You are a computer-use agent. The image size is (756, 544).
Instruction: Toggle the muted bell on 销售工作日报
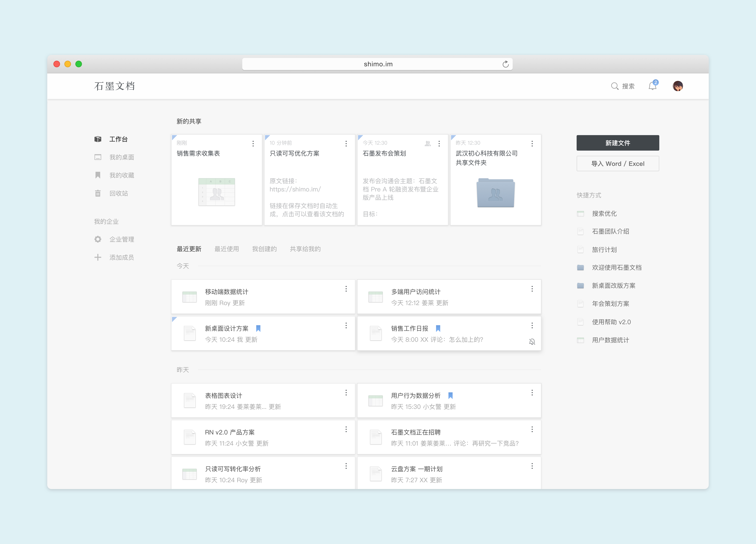[532, 342]
